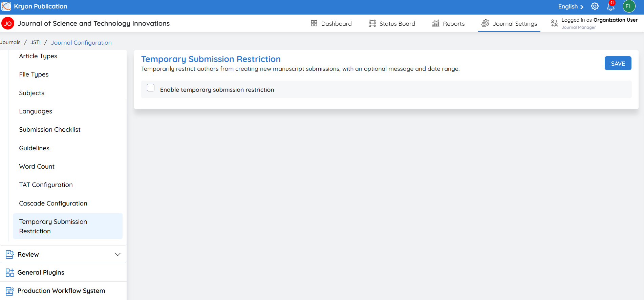Screen dimensions: 644x300
Task: Open the Journal Settings tab
Action: click(x=509, y=23)
